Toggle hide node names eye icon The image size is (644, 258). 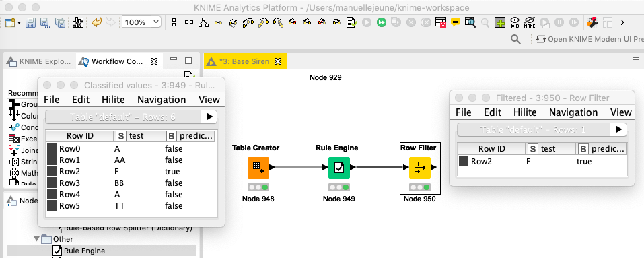[530, 22]
